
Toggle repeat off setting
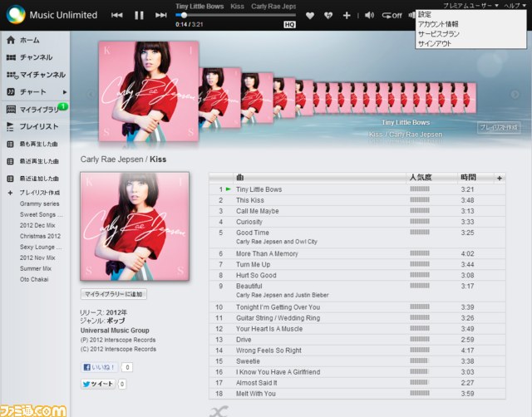[392, 16]
